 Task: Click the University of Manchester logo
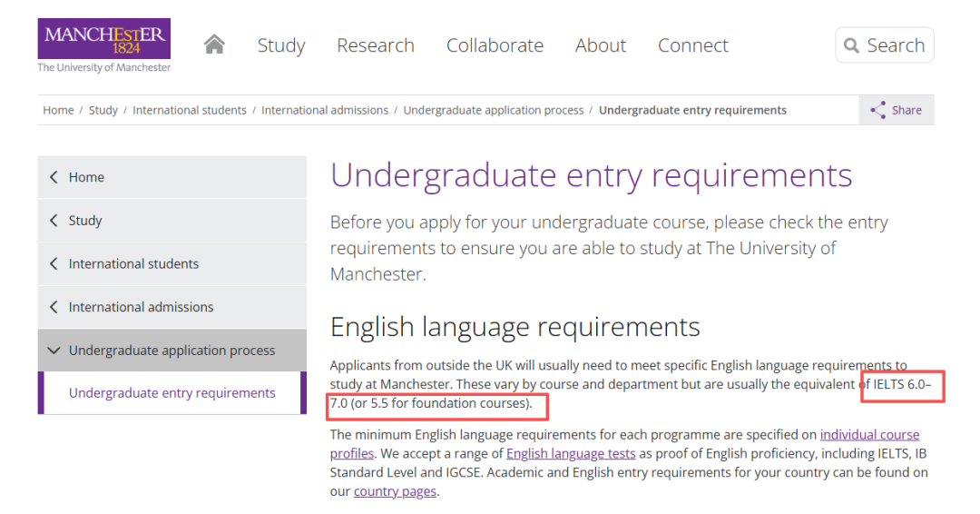[x=103, y=44]
